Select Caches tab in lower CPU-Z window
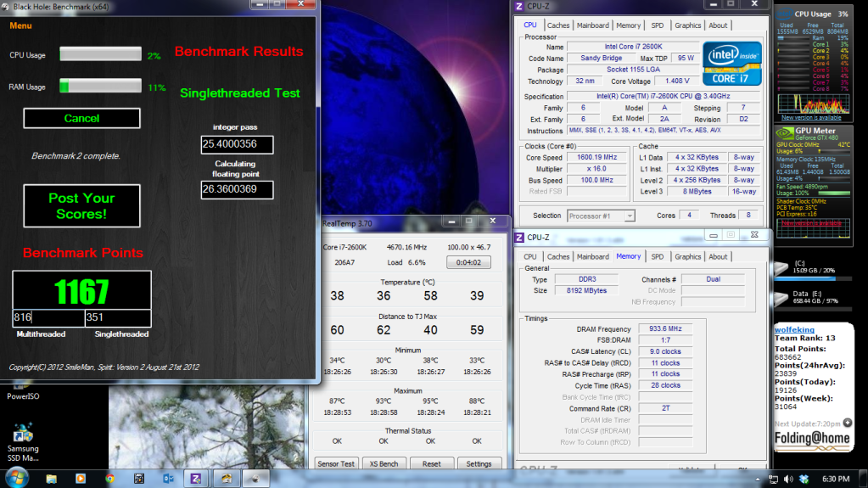Screen dimensions: 868x488 558,257
